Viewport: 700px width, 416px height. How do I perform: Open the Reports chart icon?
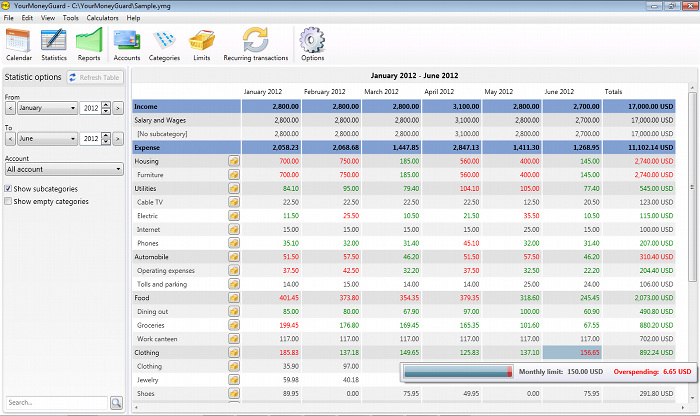(89, 44)
